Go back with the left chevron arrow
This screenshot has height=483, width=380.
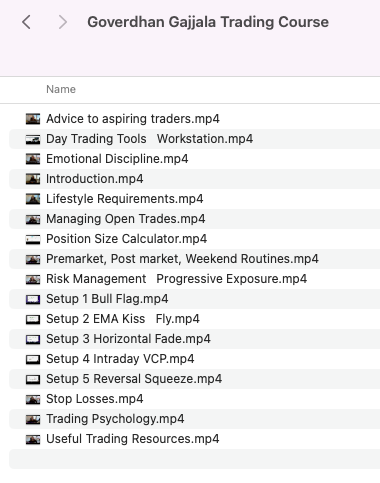click(26, 22)
